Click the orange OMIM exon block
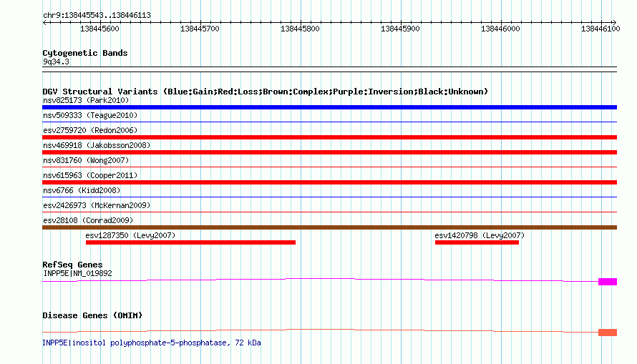The height and width of the screenshot is (364, 637). coord(608,333)
